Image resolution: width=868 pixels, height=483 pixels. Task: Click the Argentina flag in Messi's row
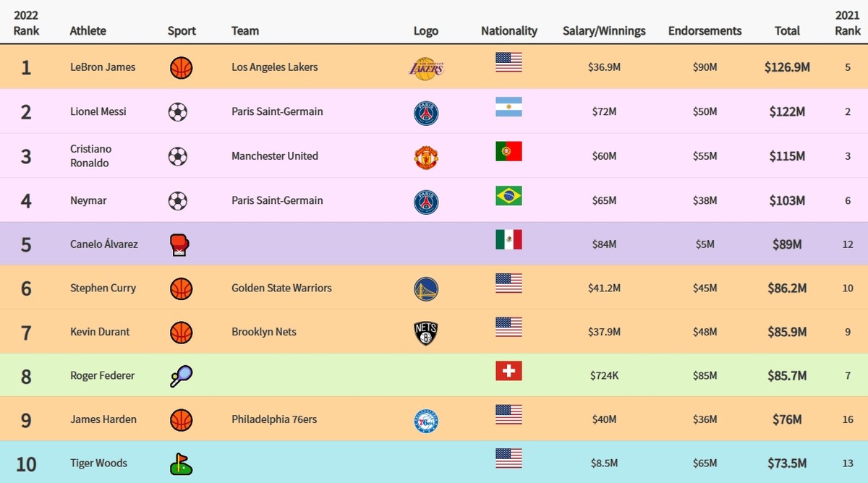click(x=509, y=107)
